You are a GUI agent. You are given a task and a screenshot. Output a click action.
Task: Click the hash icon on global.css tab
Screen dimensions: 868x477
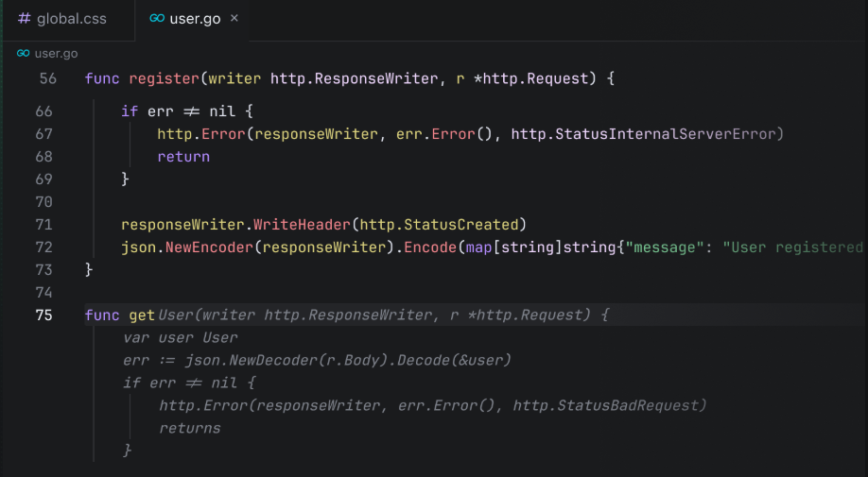coord(25,18)
